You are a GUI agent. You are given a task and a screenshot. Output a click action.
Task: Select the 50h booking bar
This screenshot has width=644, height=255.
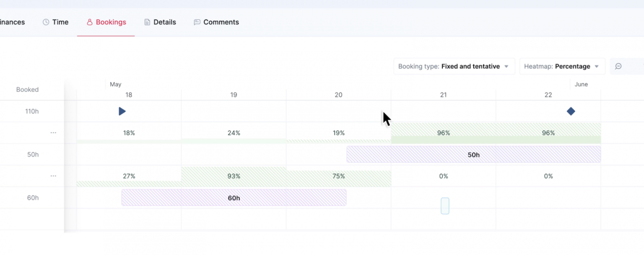(x=473, y=155)
